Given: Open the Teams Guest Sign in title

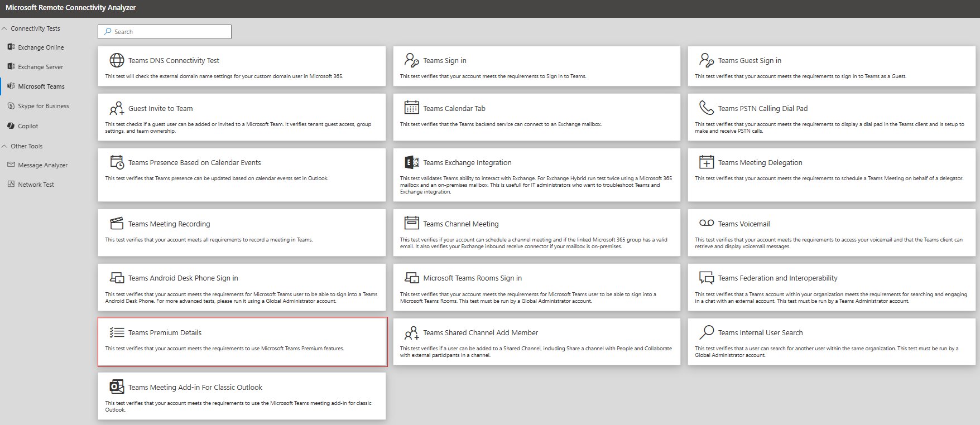Looking at the screenshot, I should coord(750,60).
